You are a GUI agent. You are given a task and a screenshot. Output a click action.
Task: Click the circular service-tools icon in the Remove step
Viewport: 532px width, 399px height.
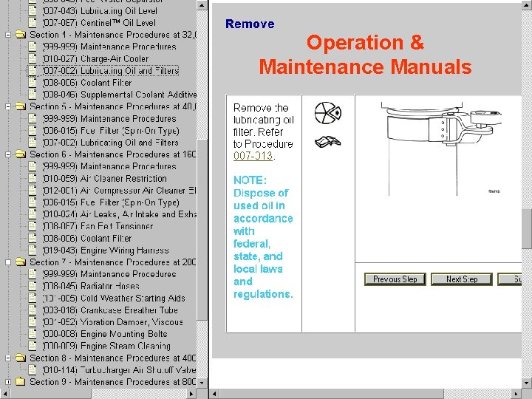point(328,113)
